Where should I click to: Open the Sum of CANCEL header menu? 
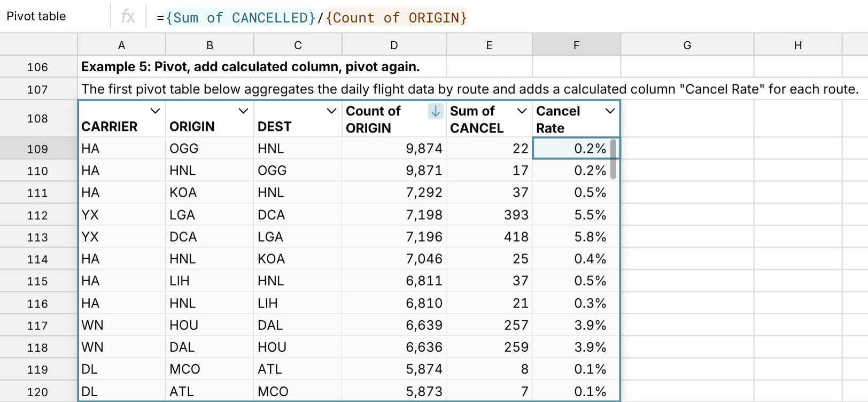(x=522, y=111)
